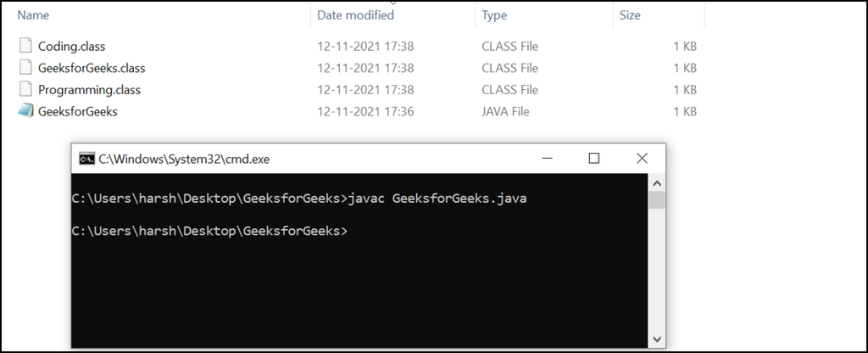Select the Coding.class file name
Screen dimensions: 868x353
[71, 47]
